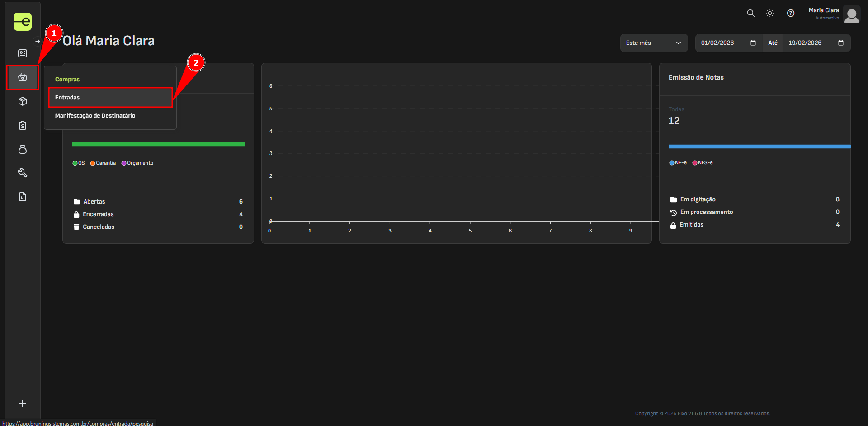Open the start date calendar picker
Viewport: 868px width, 426px height.
click(x=753, y=43)
